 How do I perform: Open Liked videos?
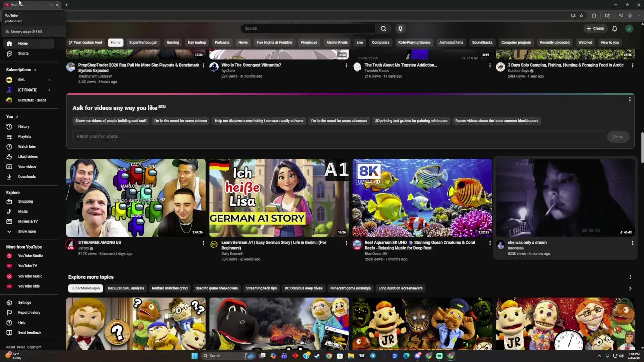(28, 156)
